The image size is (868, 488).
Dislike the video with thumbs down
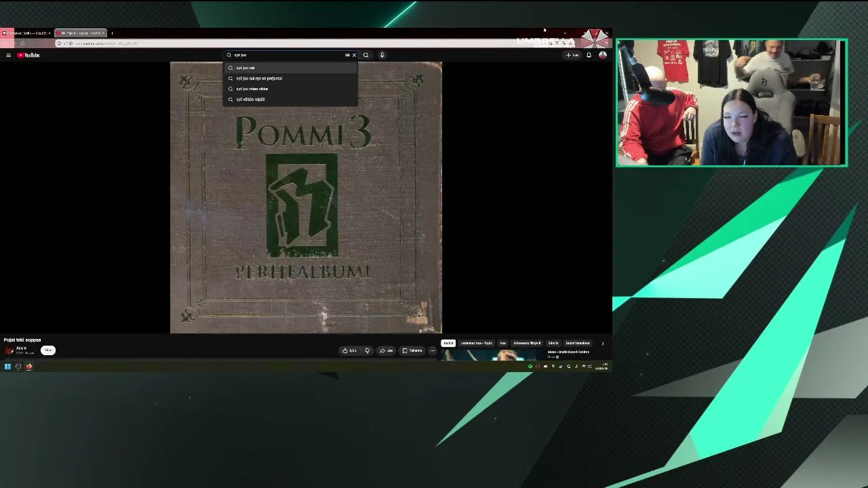367,350
